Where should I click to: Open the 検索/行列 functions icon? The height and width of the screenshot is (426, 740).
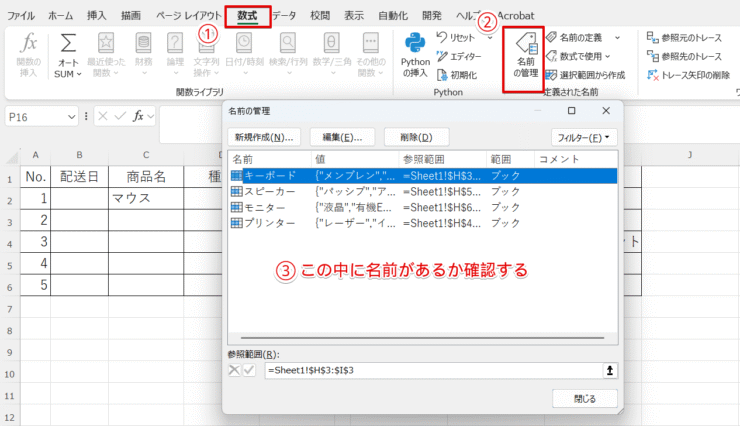[288, 43]
